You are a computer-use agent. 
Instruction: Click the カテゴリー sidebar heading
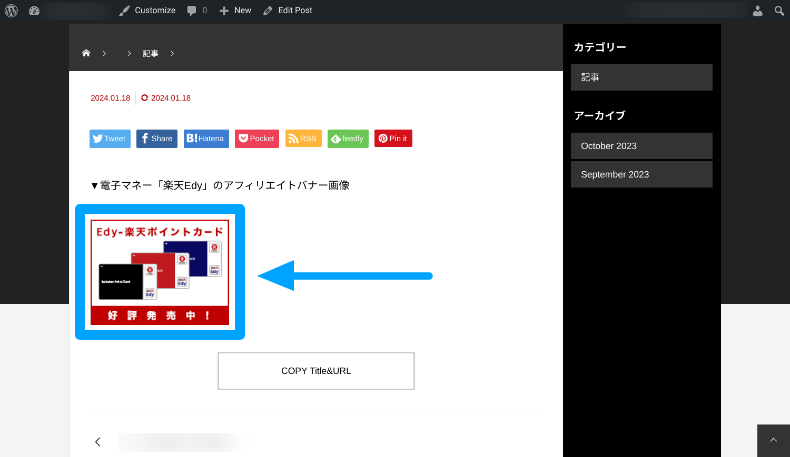coord(600,47)
